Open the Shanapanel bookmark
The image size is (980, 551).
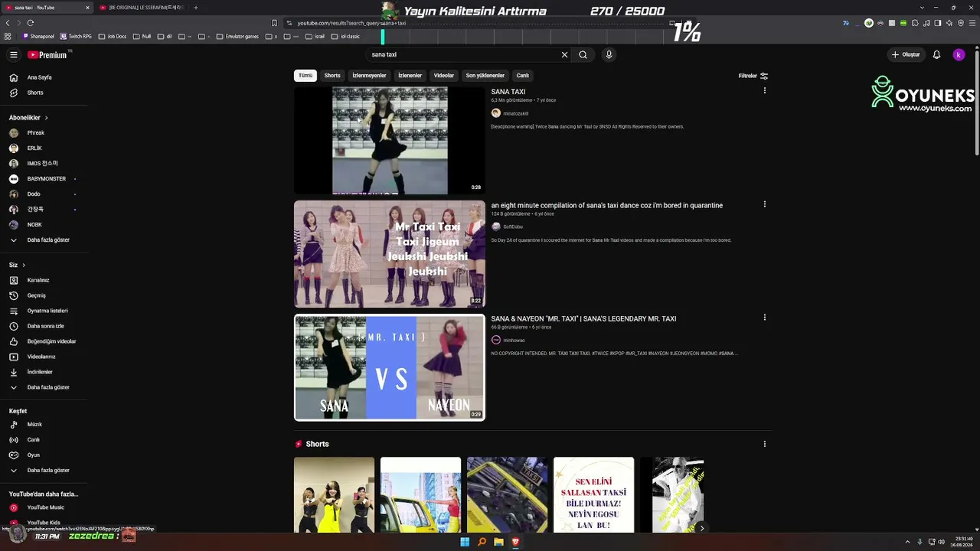coord(38,36)
